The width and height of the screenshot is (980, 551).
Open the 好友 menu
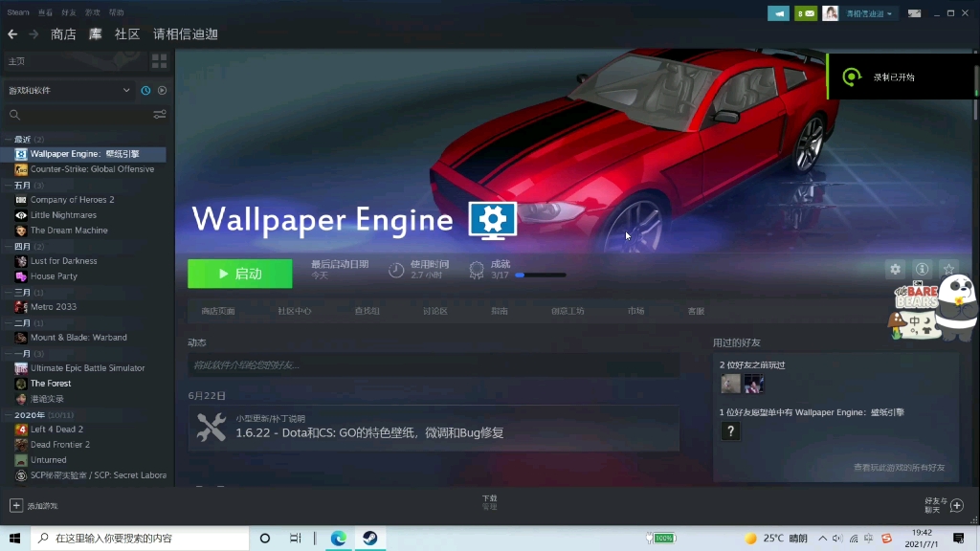point(69,12)
